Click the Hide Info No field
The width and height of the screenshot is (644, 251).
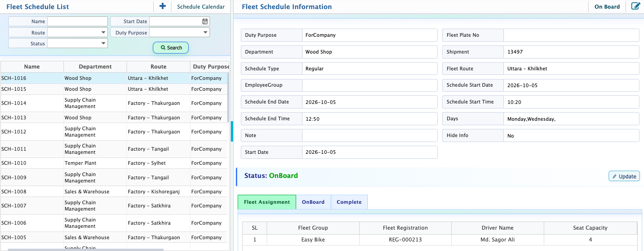tap(571, 135)
